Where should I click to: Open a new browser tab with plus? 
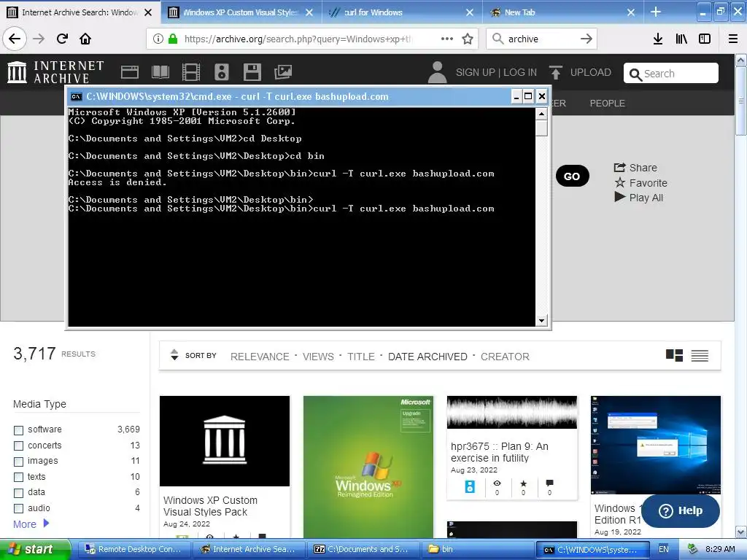click(x=656, y=12)
